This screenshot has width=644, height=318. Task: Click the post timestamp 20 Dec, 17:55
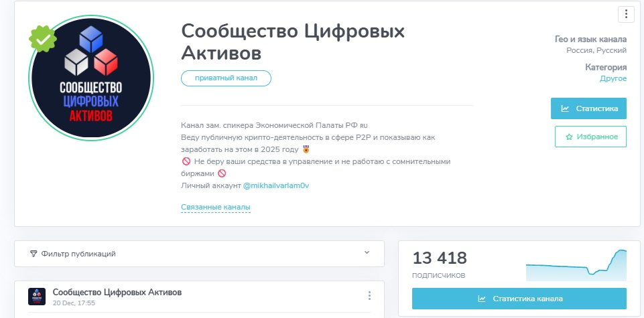click(x=74, y=303)
